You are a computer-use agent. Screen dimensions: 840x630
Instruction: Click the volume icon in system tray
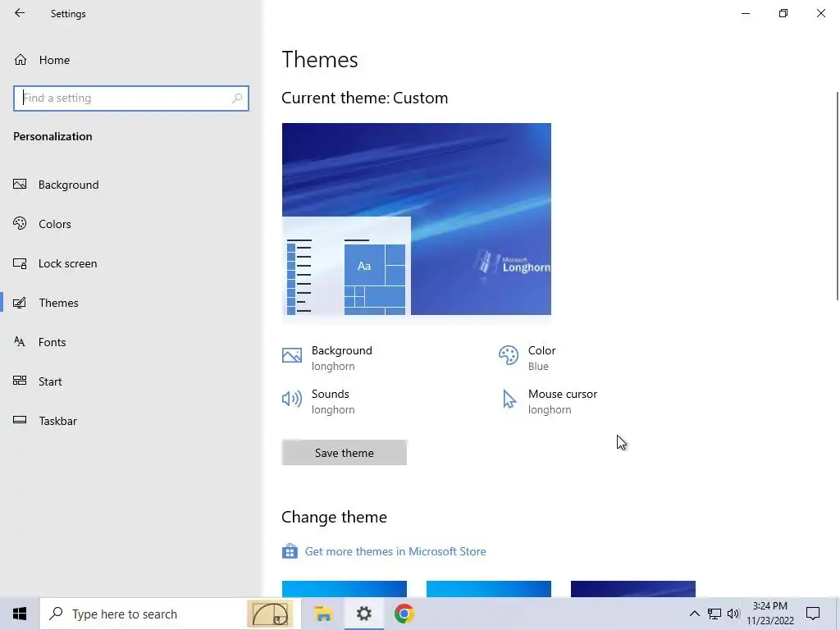pyautogui.click(x=733, y=614)
